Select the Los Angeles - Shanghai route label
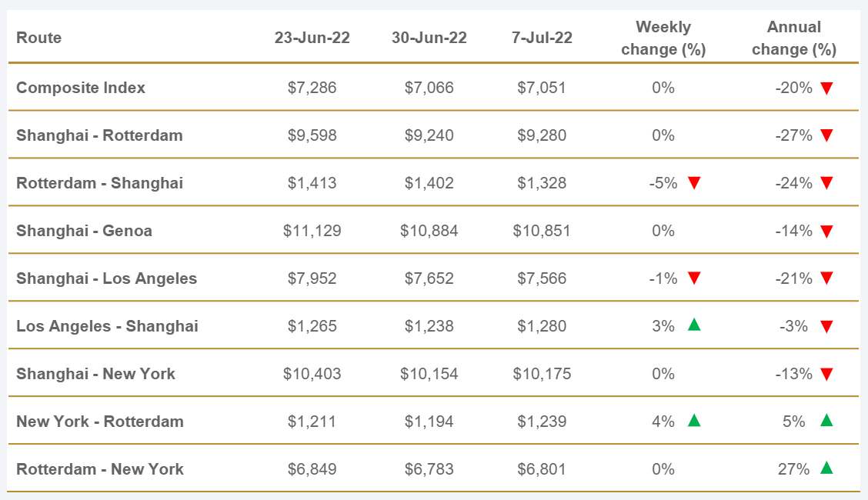Screen dimensions: 868x500 [x=107, y=326]
